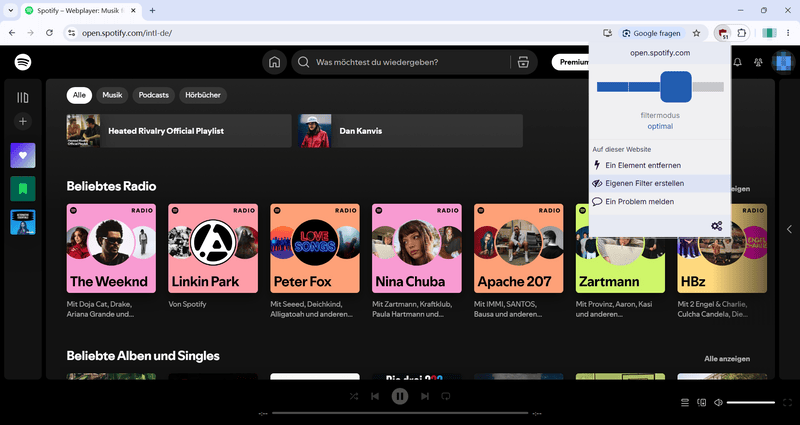Select the Podcasts filter chip
Image resolution: width=800 pixels, height=425 pixels.
(154, 95)
